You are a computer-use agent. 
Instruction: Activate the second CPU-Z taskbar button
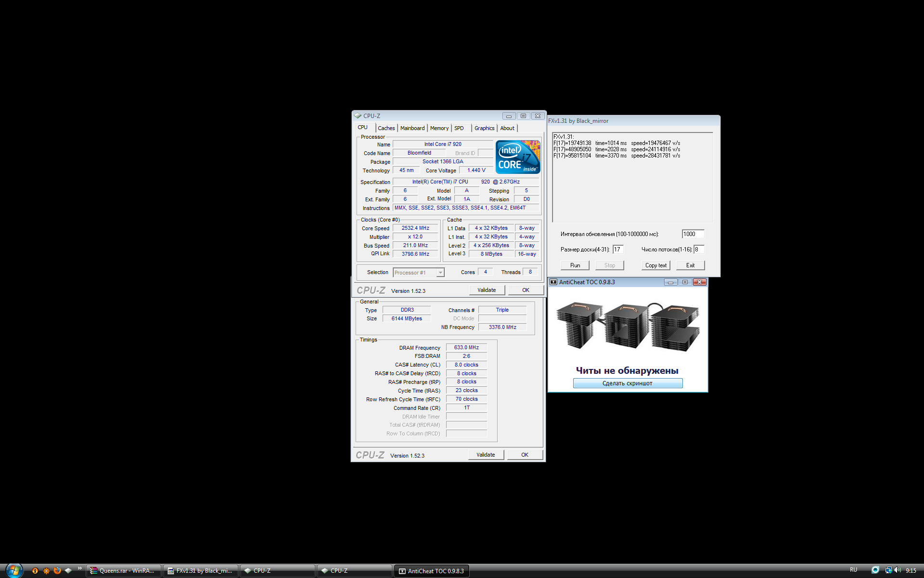point(354,571)
